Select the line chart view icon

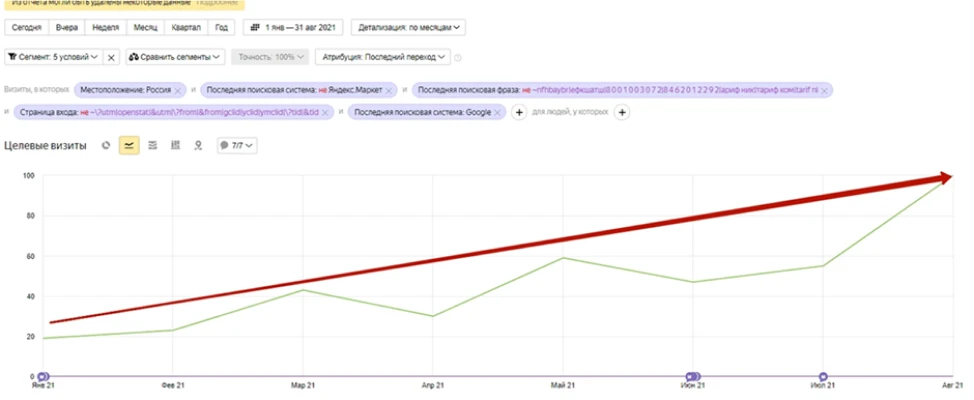pyautogui.click(x=129, y=146)
